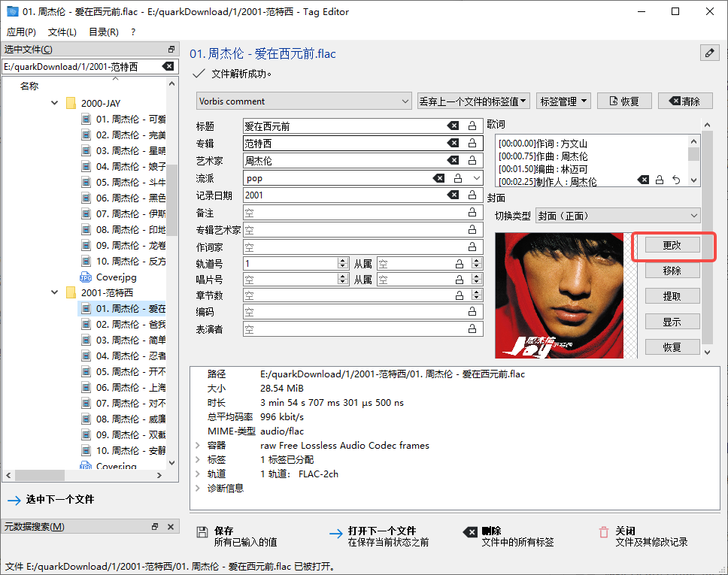Open the Vorbis comment tag type dropdown

[x=304, y=101]
